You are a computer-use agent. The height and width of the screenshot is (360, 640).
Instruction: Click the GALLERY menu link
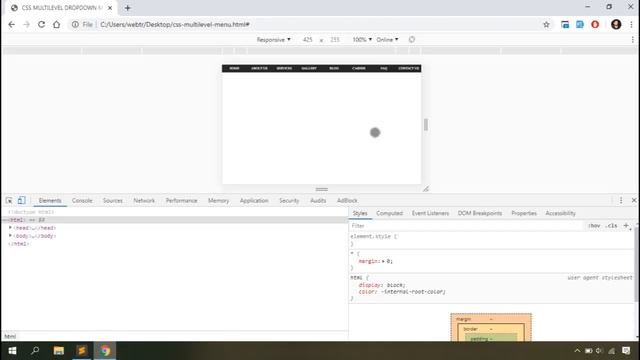309,68
